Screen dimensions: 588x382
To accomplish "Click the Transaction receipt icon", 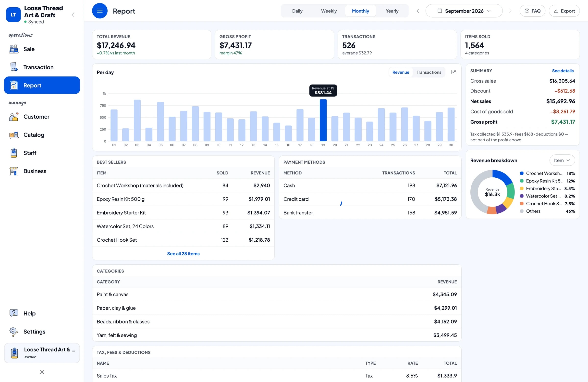I will tap(13, 67).
